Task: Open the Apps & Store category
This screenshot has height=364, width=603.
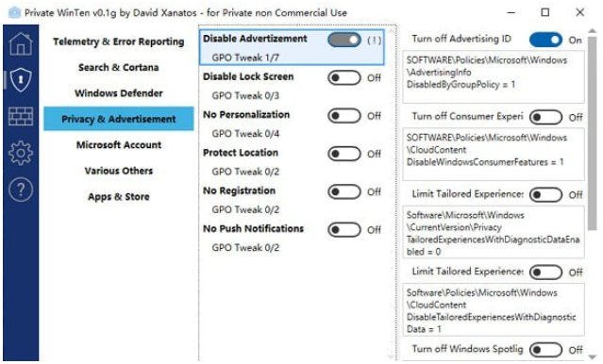Action: click(119, 196)
